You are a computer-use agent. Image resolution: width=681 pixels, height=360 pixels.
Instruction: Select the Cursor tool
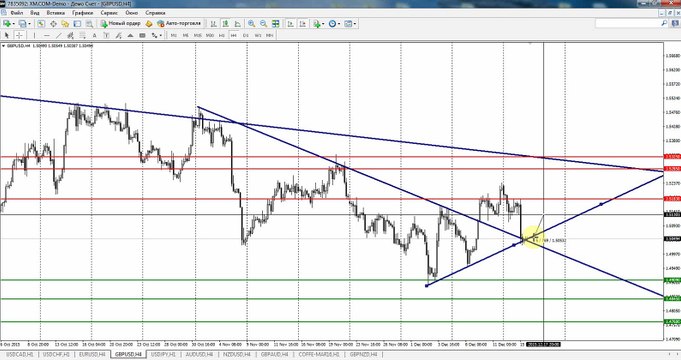[7, 35]
